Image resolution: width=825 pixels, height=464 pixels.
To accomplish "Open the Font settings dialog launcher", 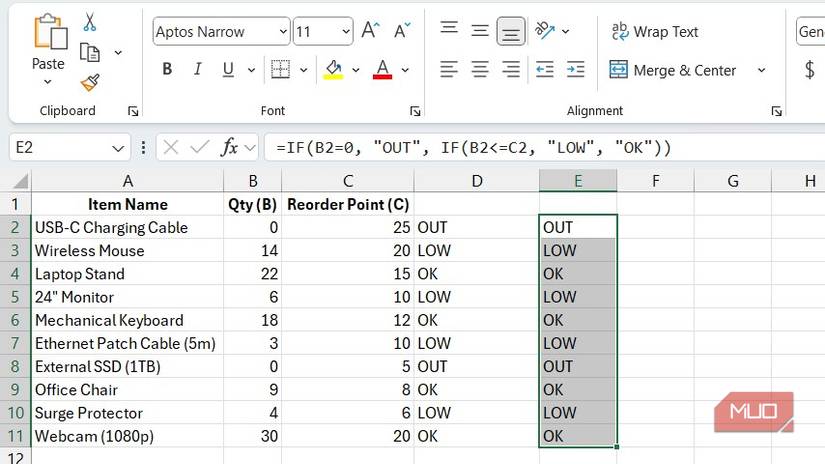I will [415, 111].
